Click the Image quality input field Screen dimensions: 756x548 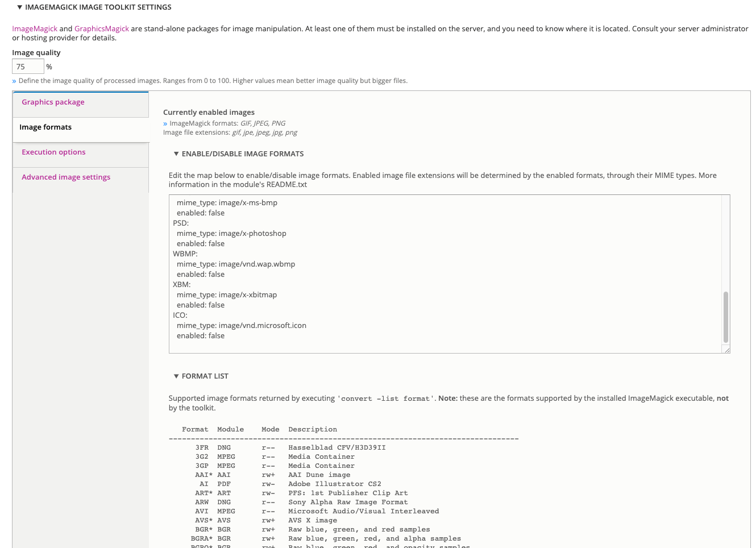click(x=28, y=67)
